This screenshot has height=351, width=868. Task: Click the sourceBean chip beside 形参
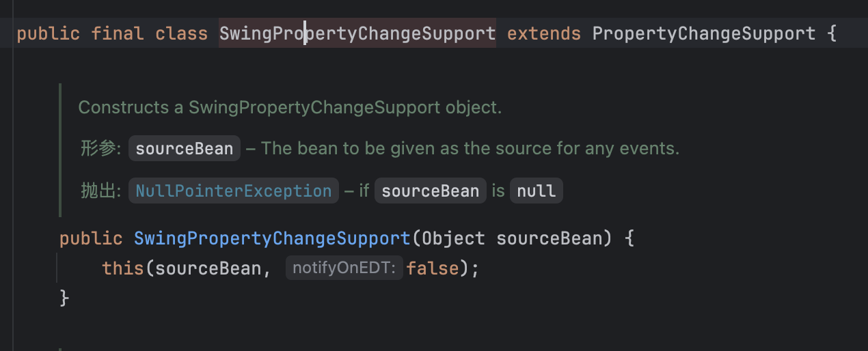185,148
